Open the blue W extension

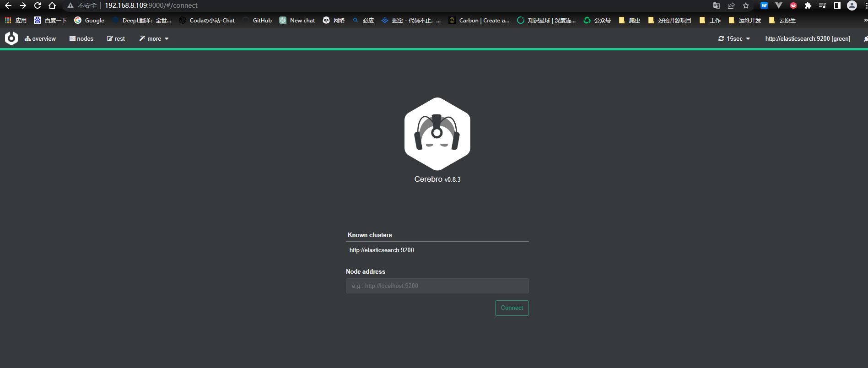coord(764,5)
